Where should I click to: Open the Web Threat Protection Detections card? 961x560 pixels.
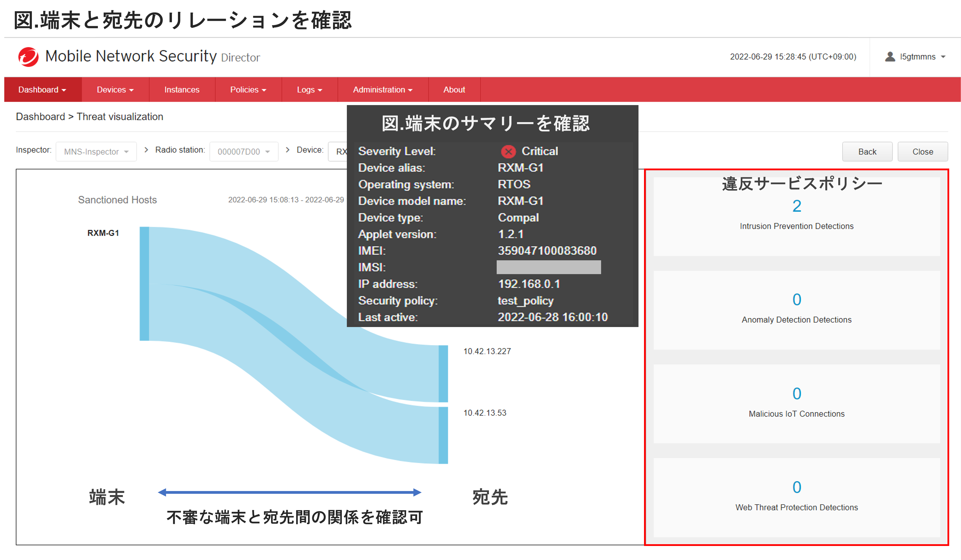coord(797,498)
